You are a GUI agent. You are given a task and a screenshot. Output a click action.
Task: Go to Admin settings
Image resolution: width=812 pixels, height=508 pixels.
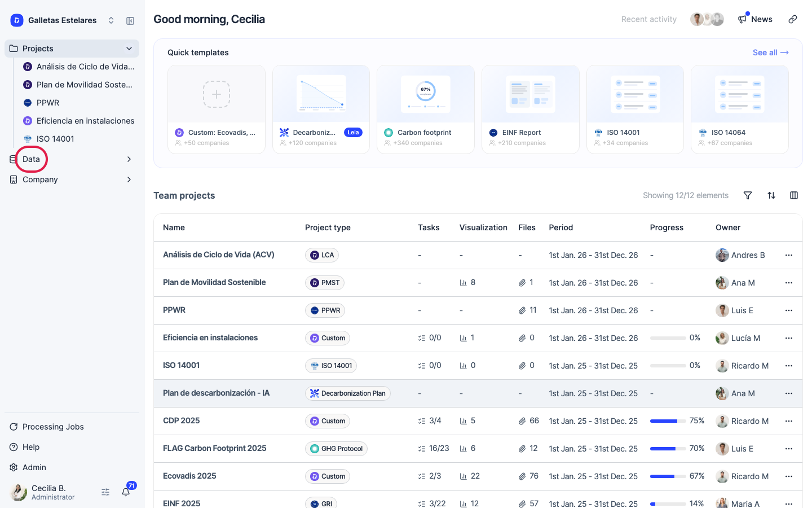pyautogui.click(x=34, y=467)
